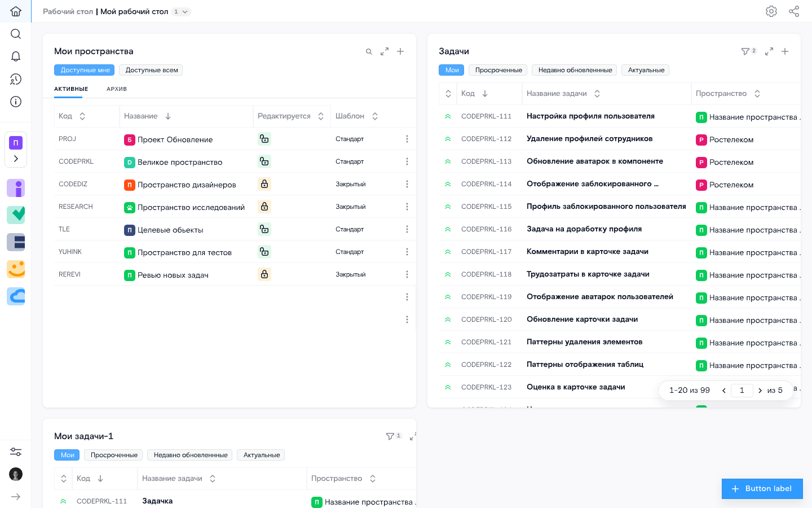812x508 pixels.
Task: Open the row menu for Проект Обновление
Action: pos(407,139)
